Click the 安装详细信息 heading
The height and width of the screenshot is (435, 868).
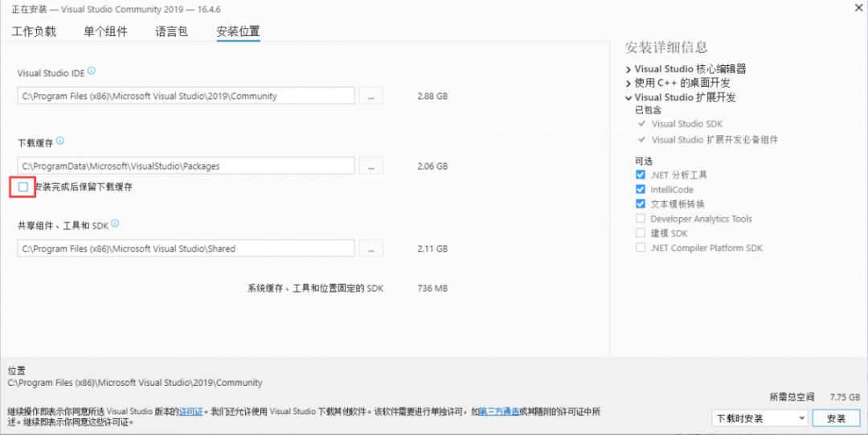coord(666,47)
